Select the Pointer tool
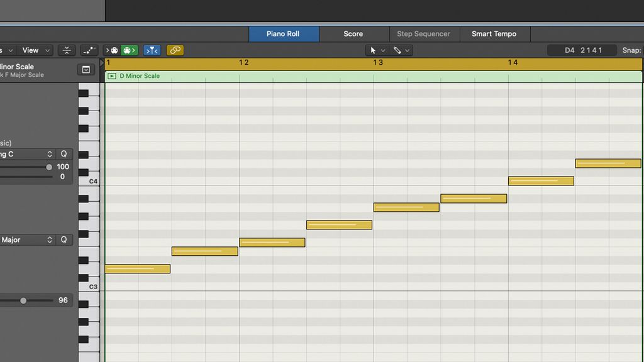644x362 pixels. pyautogui.click(x=373, y=50)
